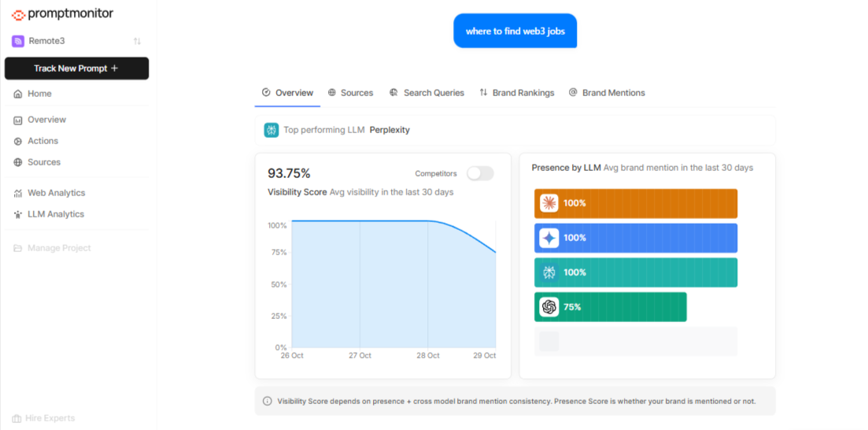Click the promptmonitor logo icon
Viewport: 868px width, 430px height.
click(18, 14)
